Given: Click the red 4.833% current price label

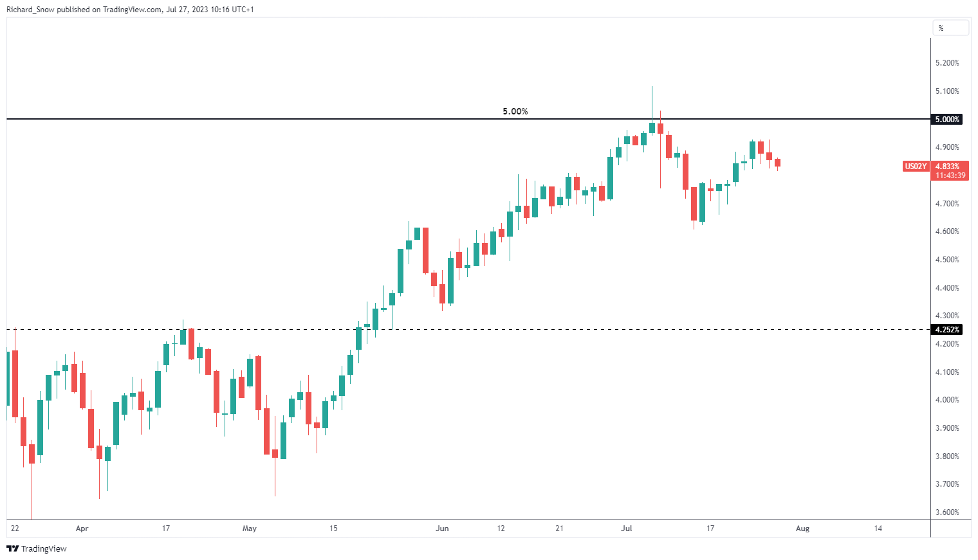Looking at the screenshot, I should coord(950,167).
